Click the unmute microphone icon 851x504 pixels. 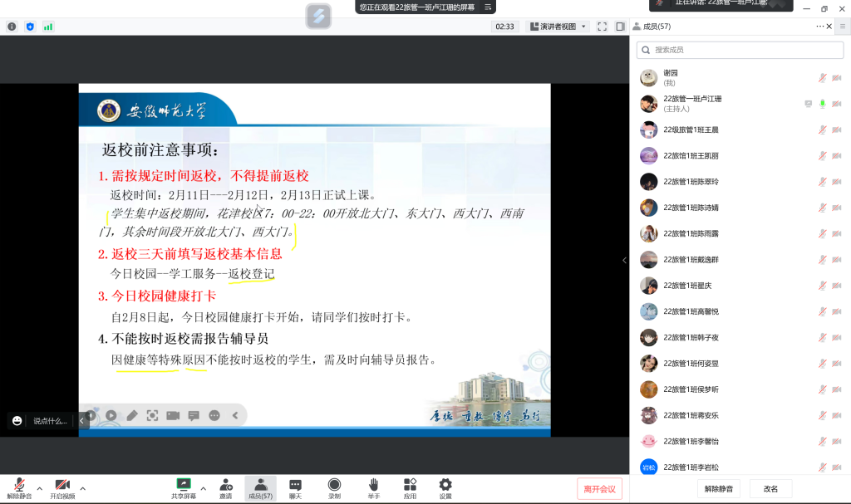click(x=18, y=485)
